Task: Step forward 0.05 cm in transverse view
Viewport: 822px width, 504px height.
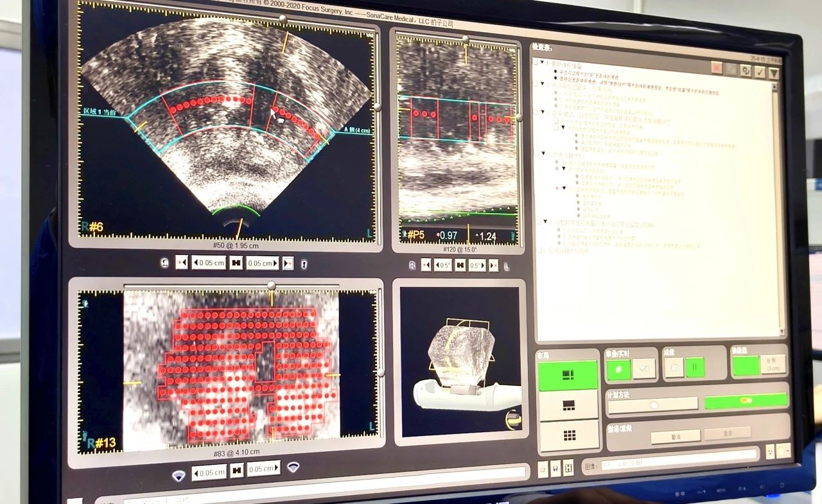Action: [263, 263]
